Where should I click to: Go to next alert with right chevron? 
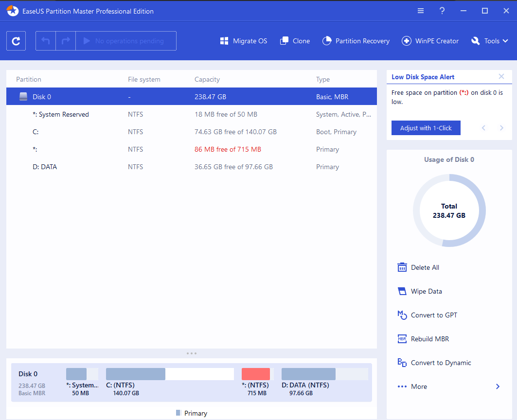[501, 128]
